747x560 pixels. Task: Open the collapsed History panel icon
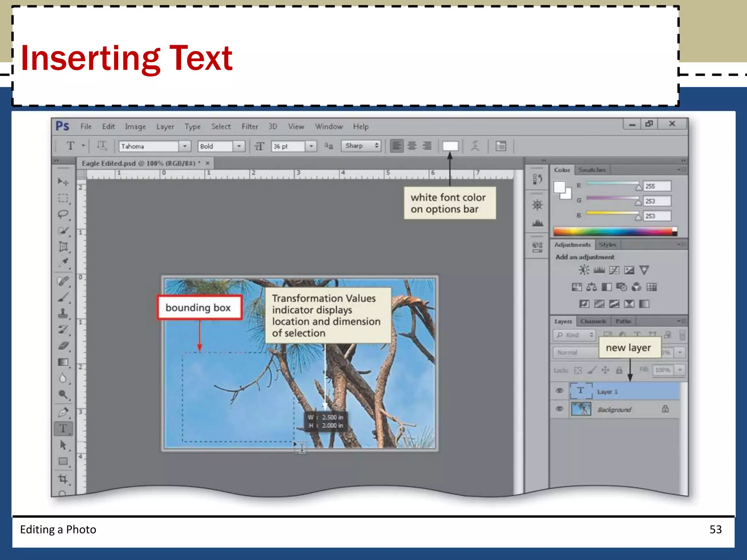pyautogui.click(x=537, y=179)
